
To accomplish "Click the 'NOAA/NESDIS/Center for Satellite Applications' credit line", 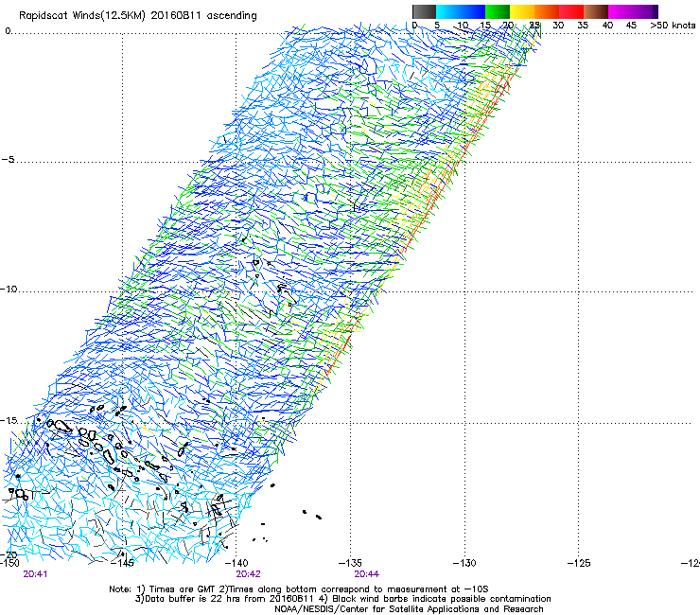I will point(409,608).
